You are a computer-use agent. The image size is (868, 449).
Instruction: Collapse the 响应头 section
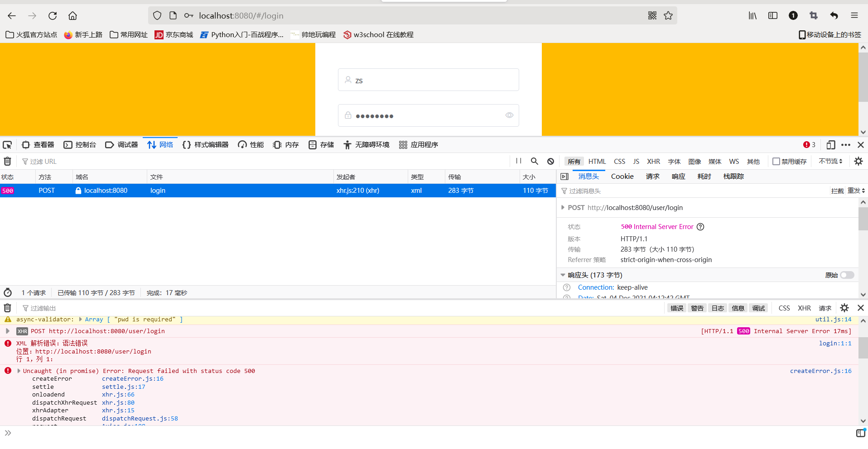[563, 275]
